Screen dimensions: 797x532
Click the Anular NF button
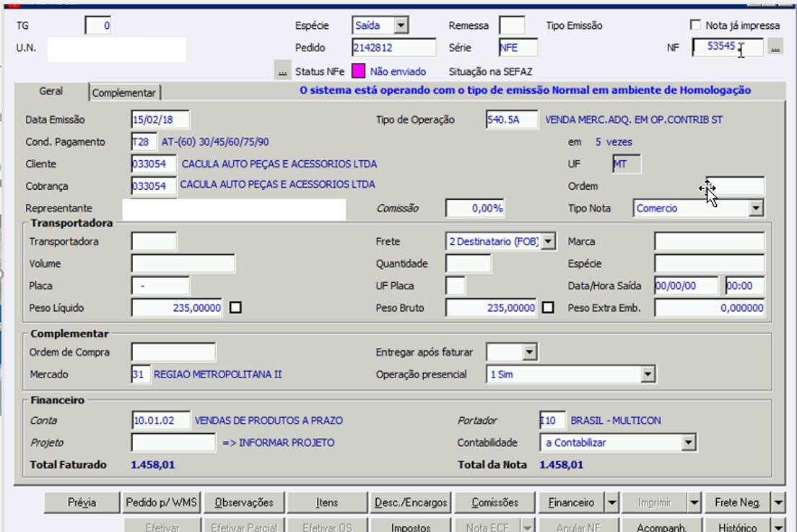point(578,526)
